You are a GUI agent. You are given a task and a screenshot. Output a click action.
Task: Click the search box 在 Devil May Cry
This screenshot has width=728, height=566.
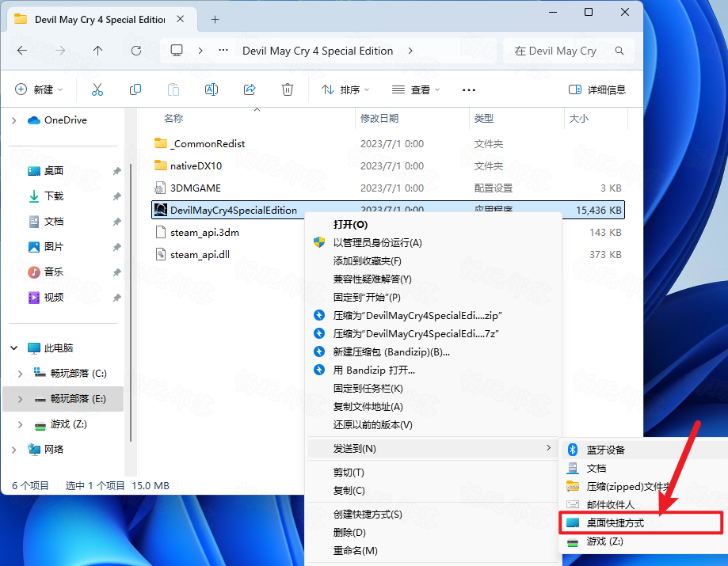click(x=568, y=51)
